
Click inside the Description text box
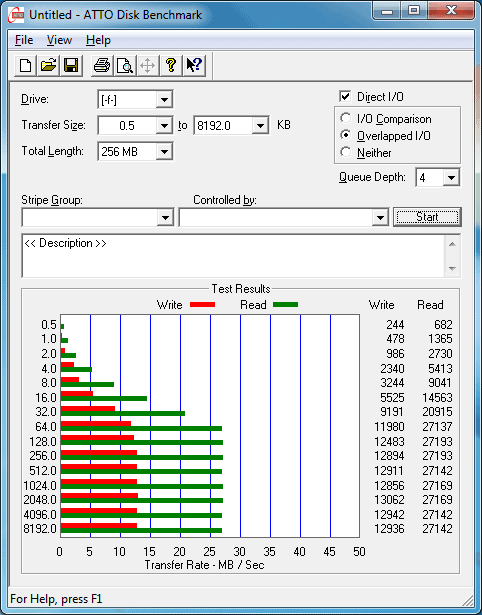(233, 256)
